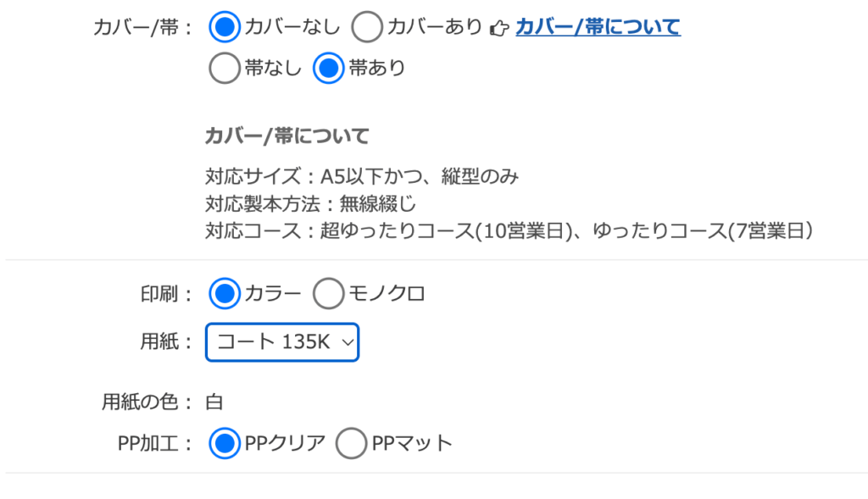Viewport: 868px width, 499px height.
Task: Click the chevron arrow in paper dropdown
Action: click(x=345, y=342)
